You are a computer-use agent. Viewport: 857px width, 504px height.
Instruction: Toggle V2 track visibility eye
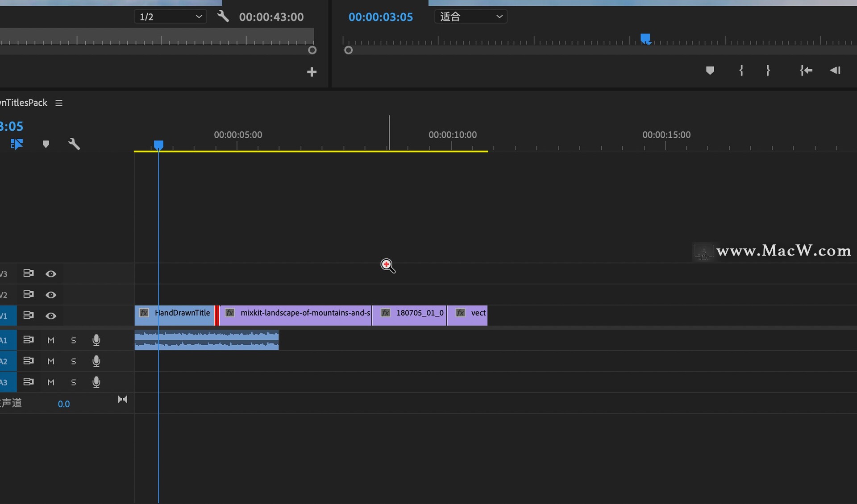click(x=51, y=295)
